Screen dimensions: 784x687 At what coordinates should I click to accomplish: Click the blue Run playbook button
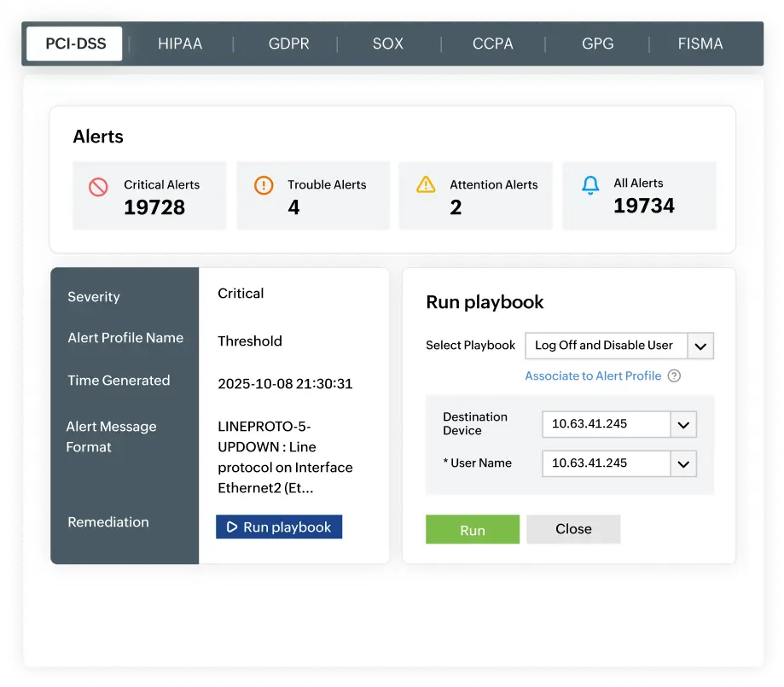(x=279, y=527)
